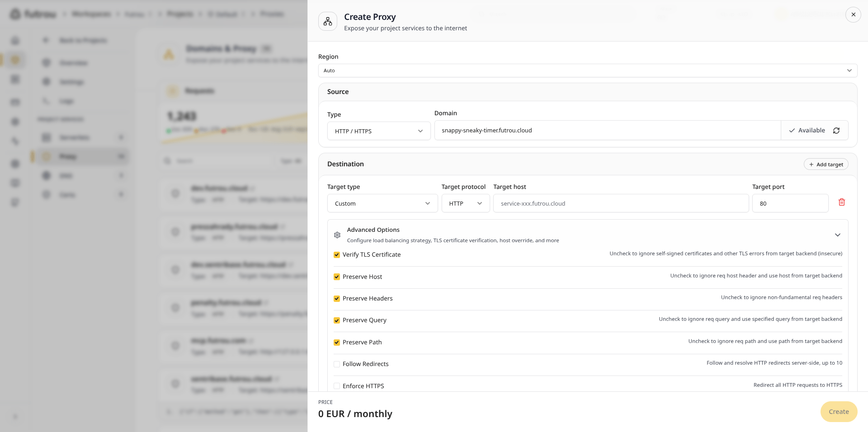Open the Target protocol HTTP dropdown

pos(466,203)
